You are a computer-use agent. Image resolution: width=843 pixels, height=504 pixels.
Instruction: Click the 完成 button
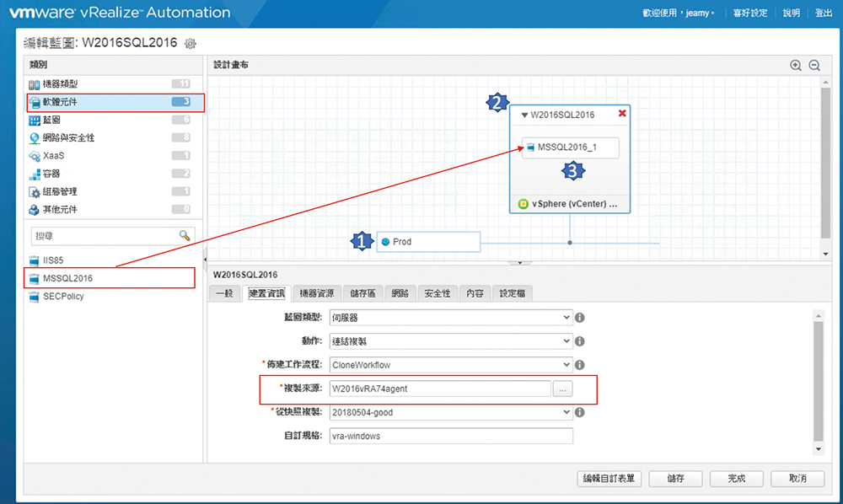(737, 478)
